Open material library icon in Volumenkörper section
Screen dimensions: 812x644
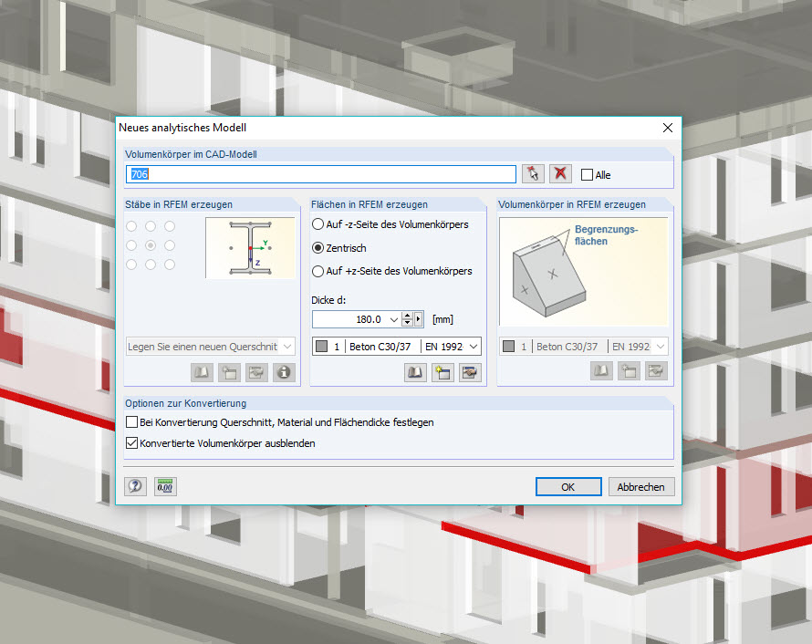tap(601, 370)
